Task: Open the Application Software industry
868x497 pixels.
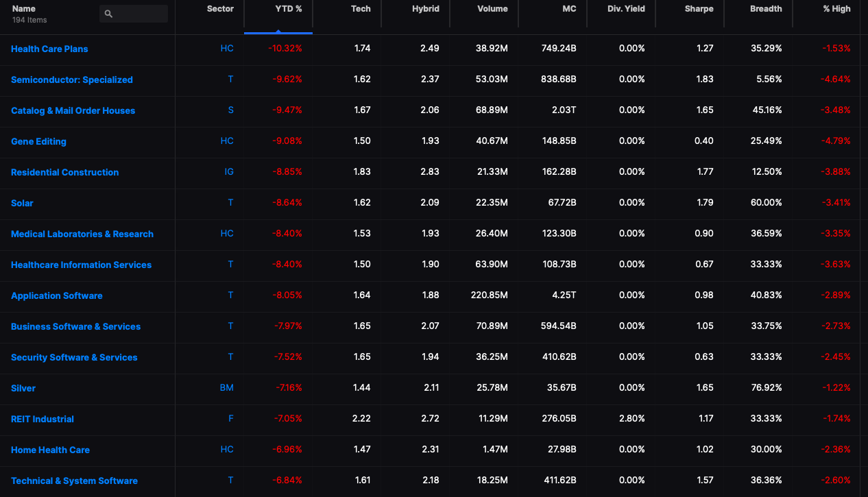Action: tap(57, 295)
